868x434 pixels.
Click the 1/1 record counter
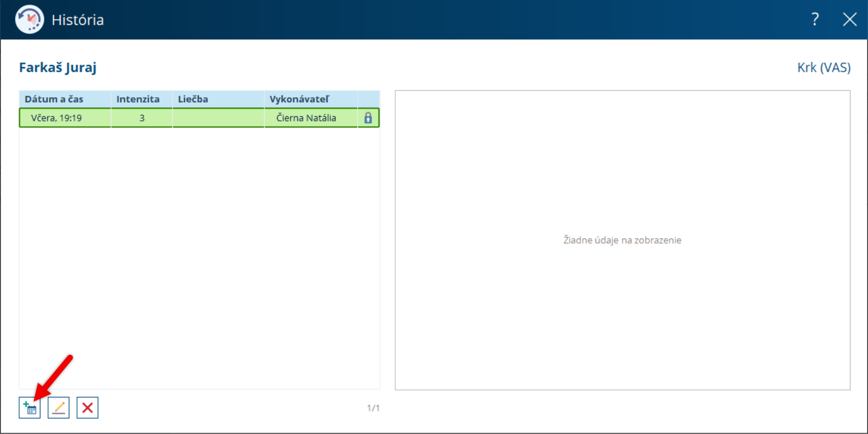(x=373, y=408)
